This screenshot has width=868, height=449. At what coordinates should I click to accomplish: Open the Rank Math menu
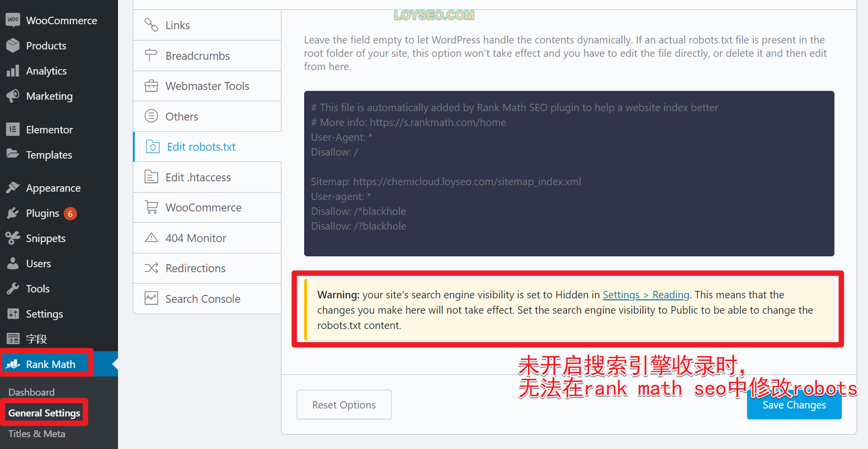click(x=59, y=364)
